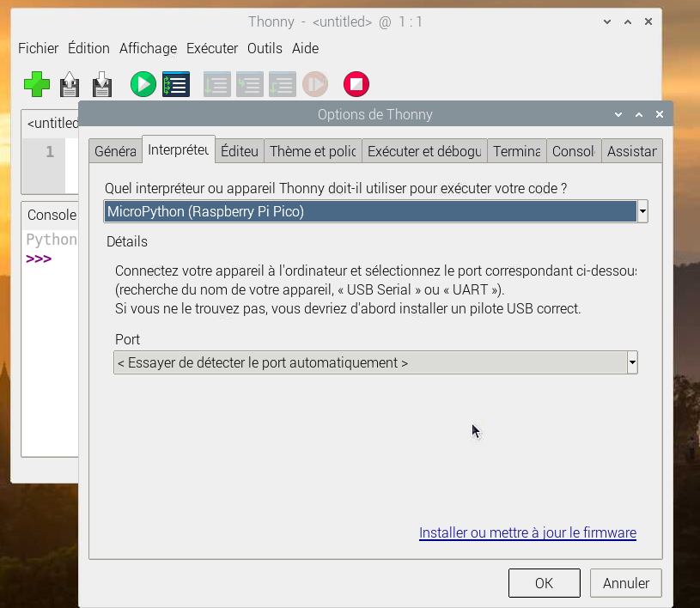Click the line mentioning « USB Serial » ou « UART »

point(309,289)
